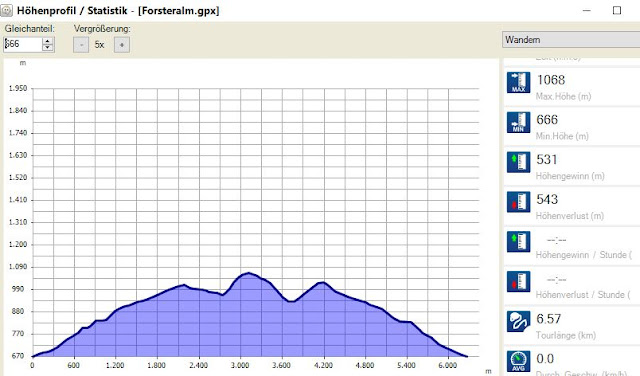
Task: Click the 531 elevation gain value
Action: (547, 160)
